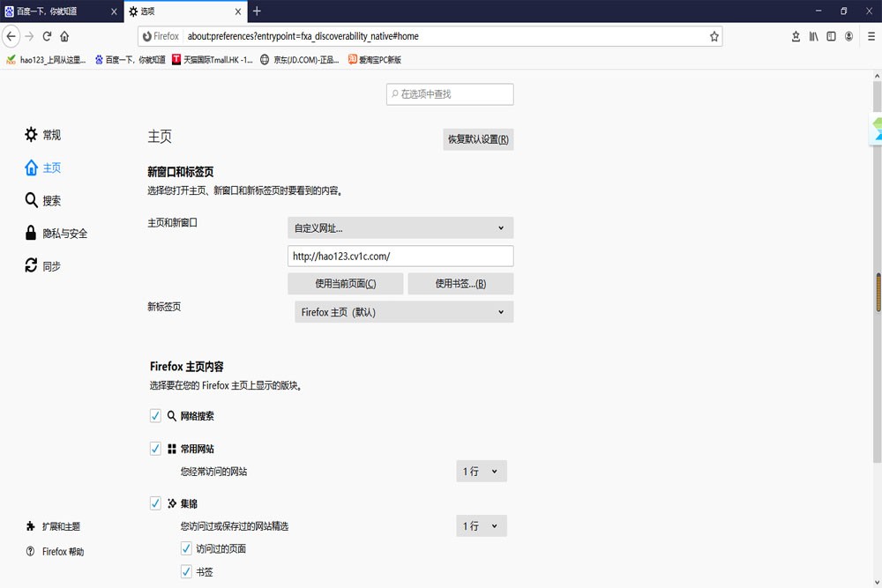Image resolution: width=882 pixels, height=588 pixels.
Task: Click the 您经常访问的网站 description text
Action: click(213, 472)
